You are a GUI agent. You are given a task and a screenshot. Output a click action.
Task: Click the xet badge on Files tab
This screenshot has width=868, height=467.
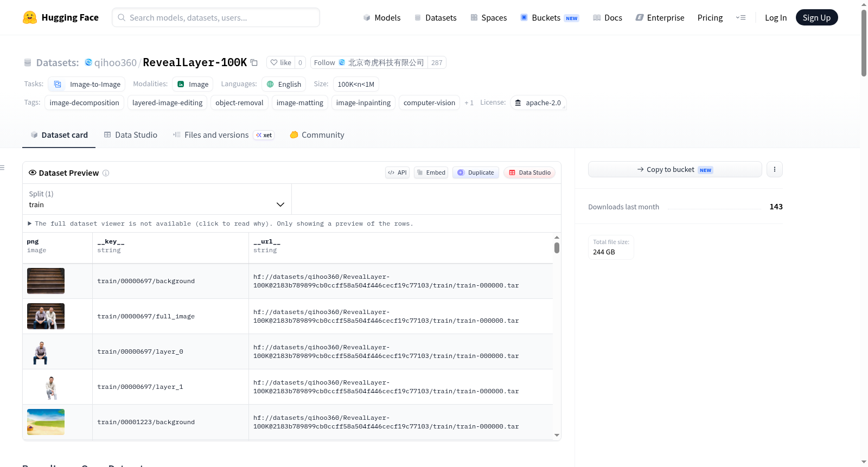pyautogui.click(x=264, y=135)
